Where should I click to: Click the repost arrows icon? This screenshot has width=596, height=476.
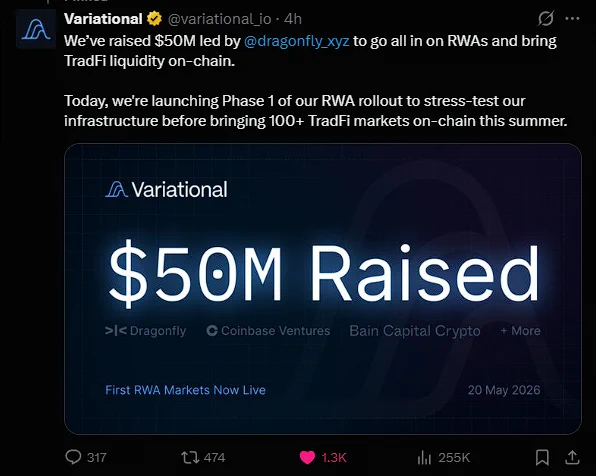[190, 457]
